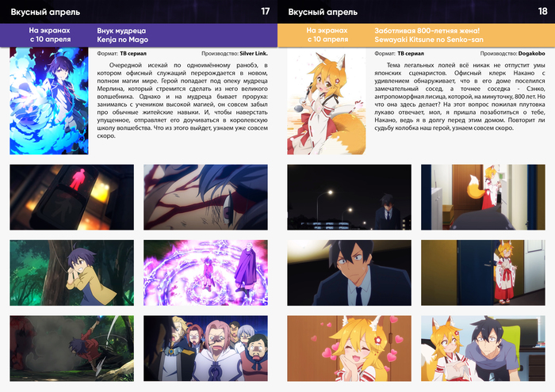Click 'Формат: ТВ сериал' on page 18
This screenshot has height=392, width=555.
pyautogui.click(x=399, y=54)
